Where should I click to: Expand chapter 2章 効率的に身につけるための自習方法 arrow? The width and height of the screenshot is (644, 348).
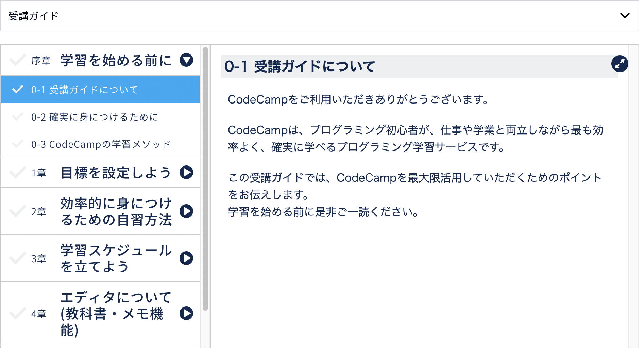(186, 211)
